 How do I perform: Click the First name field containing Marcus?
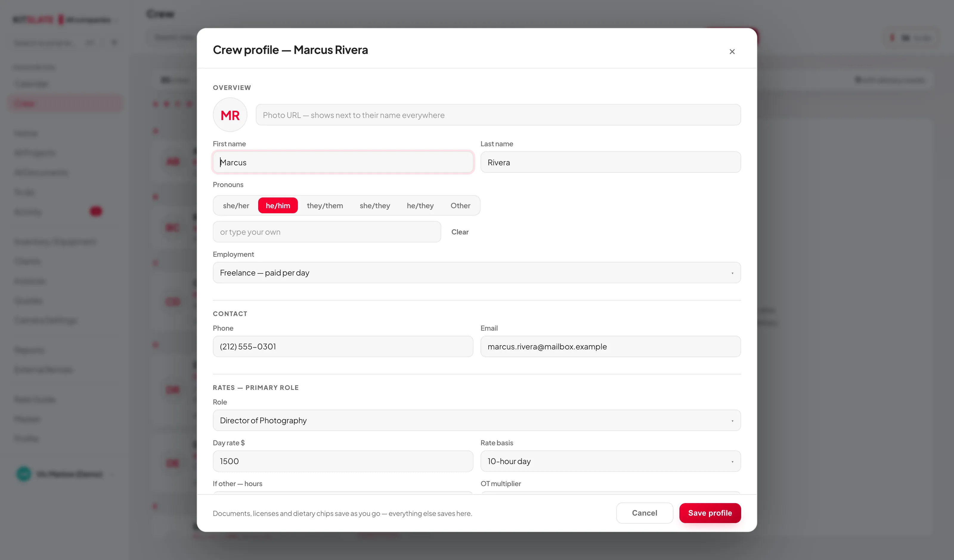[343, 162]
